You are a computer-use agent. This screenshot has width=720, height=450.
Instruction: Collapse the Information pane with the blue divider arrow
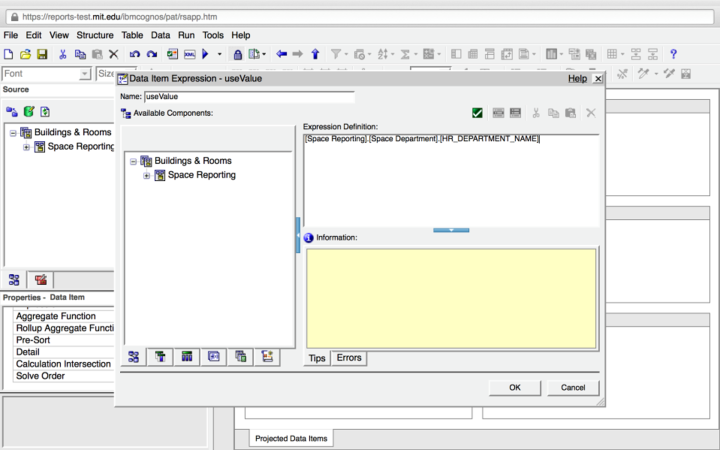[x=450, y=229]
